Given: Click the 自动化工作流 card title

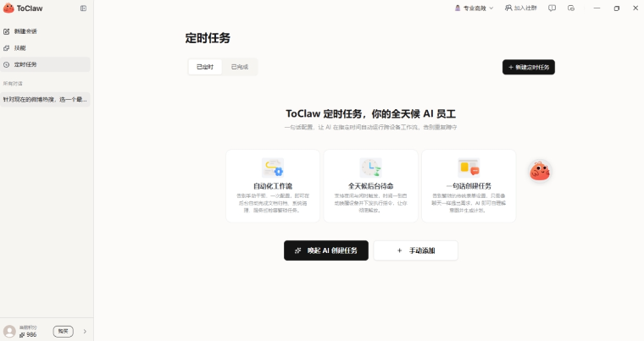Looking at the screenshot, I should [x=273, y=186].
